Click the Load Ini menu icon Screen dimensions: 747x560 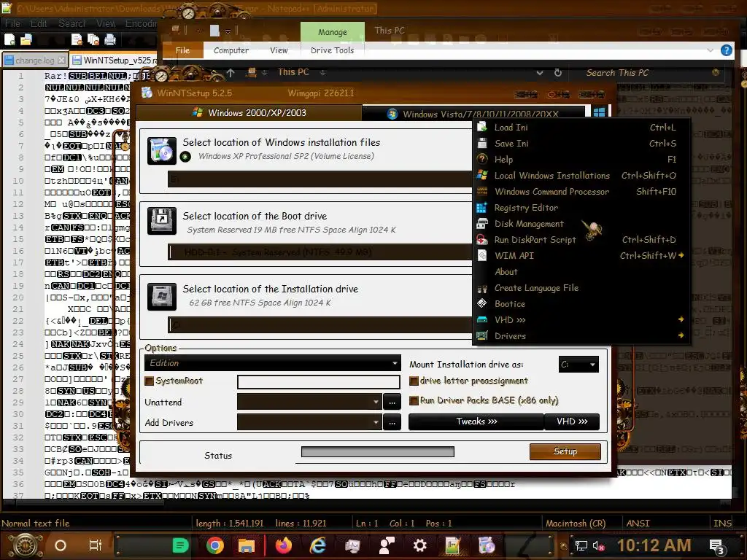(482, 127)
